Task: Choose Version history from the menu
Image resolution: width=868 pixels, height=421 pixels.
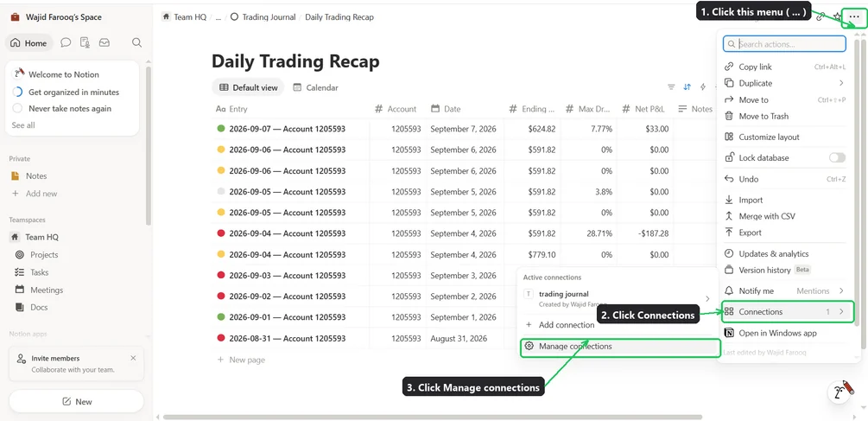Action: click(784, 270)
